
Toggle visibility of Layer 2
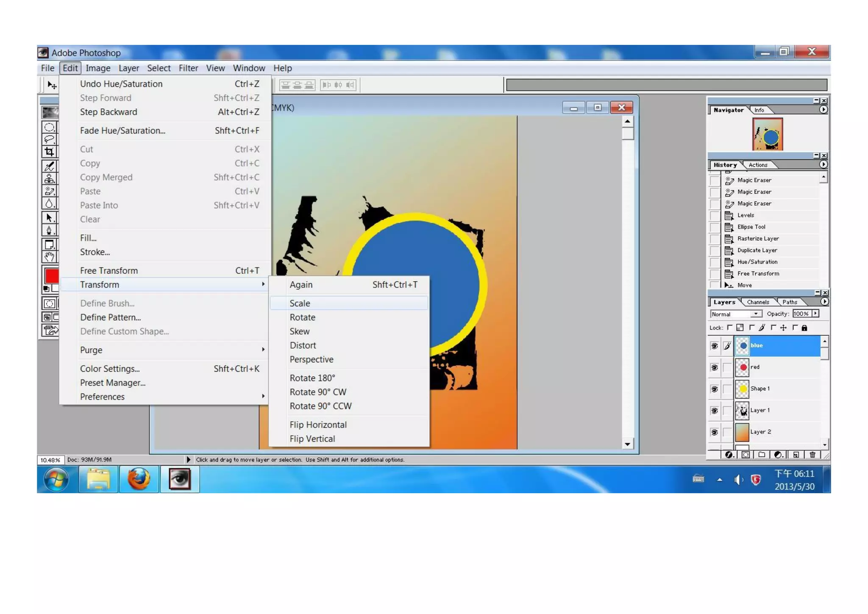714,432
